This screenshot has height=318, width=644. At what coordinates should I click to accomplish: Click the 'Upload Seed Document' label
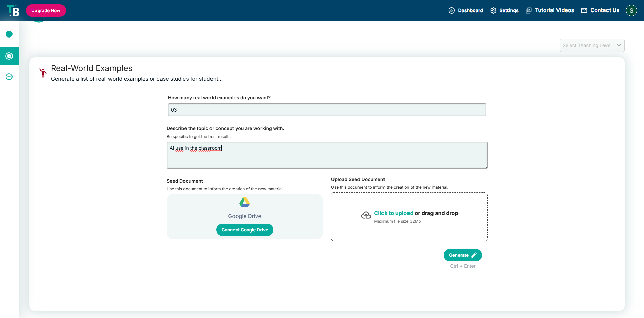pyautogui.click(x=358, y=179)
